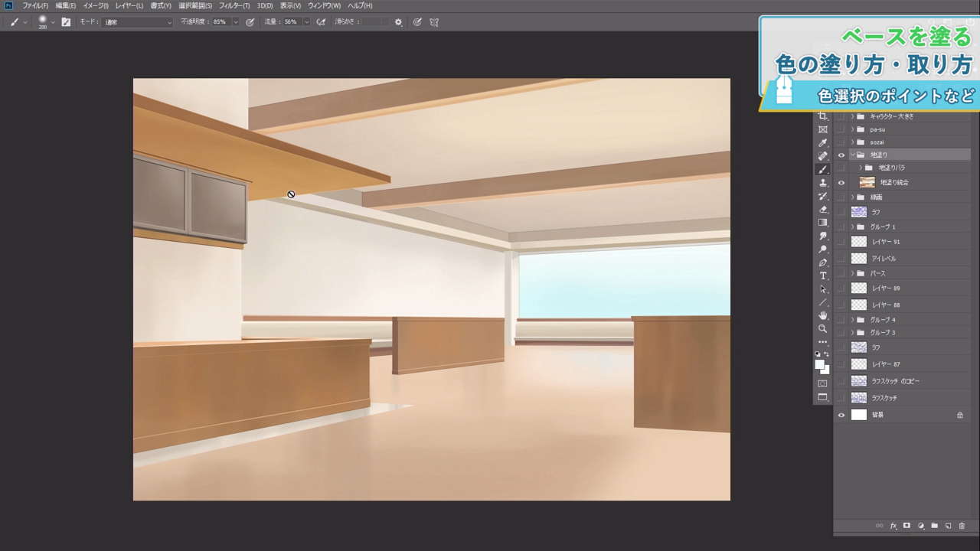The width and height of the screenshot is (980, 551).
Task: Select the ラフスケッチ のコピー layer
Action: click(x=895, y=381)
